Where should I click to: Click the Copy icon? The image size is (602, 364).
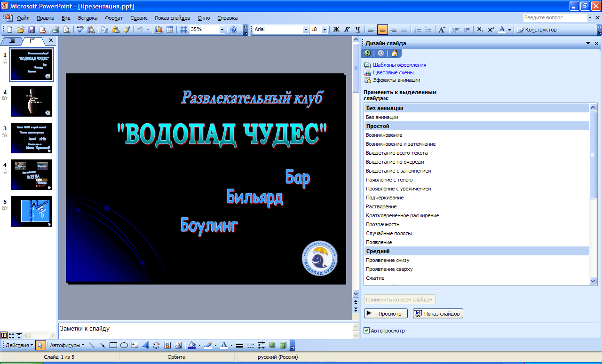pyautogui.click(x=104, y=30)
